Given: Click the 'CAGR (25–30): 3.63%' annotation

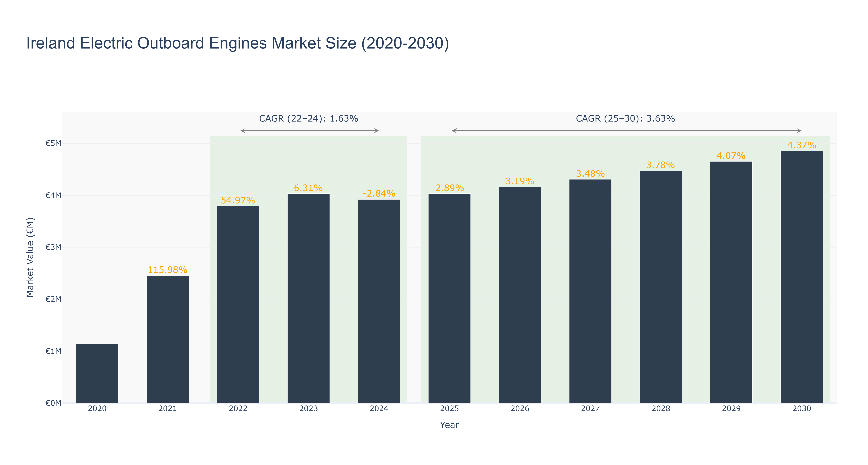Looking at the screenshot, I should (x=625, y=119).
